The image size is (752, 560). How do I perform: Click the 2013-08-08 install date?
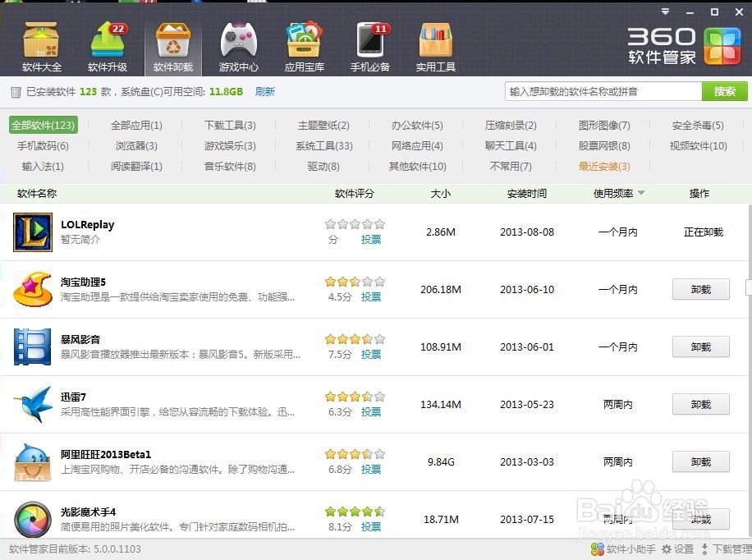coord(527,232)
